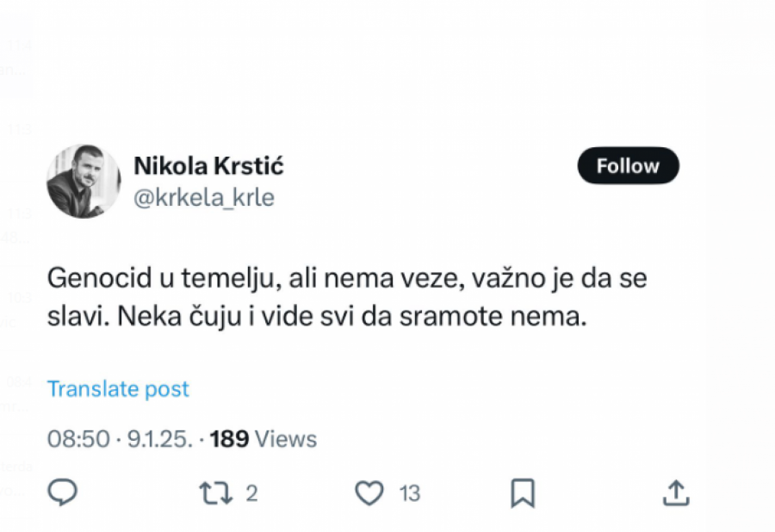The width and height of the screenshot is (775, 532).
Task: Select the tweet text body
Action: (x=344, y=296)
